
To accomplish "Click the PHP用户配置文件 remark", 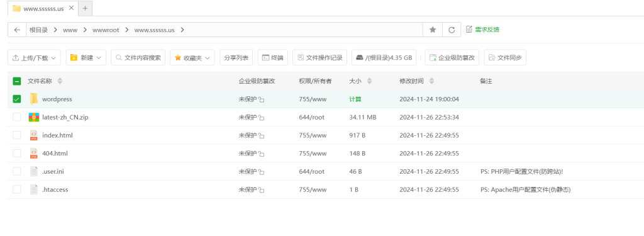I will [x=521, y=171].
